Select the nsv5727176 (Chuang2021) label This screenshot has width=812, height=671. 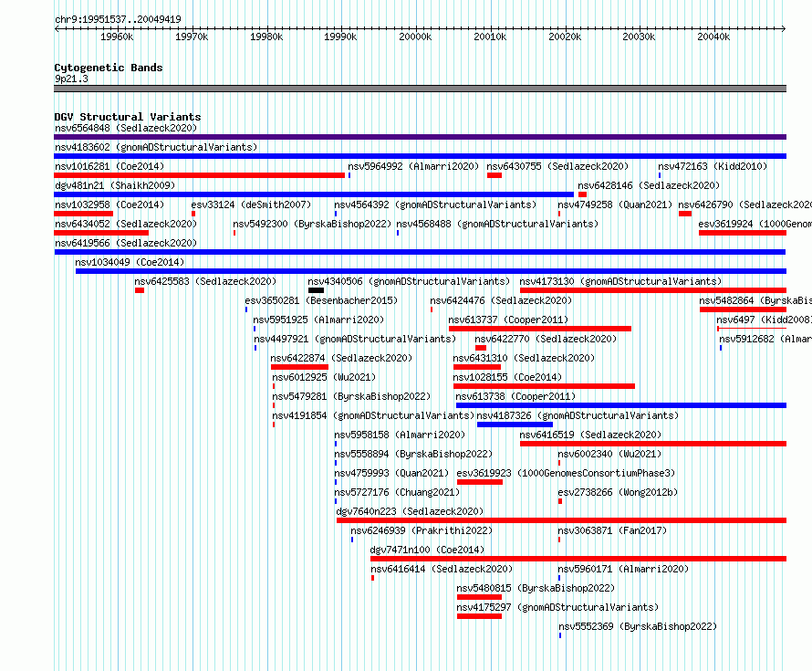pyautogui.click(x=397, y=492)
